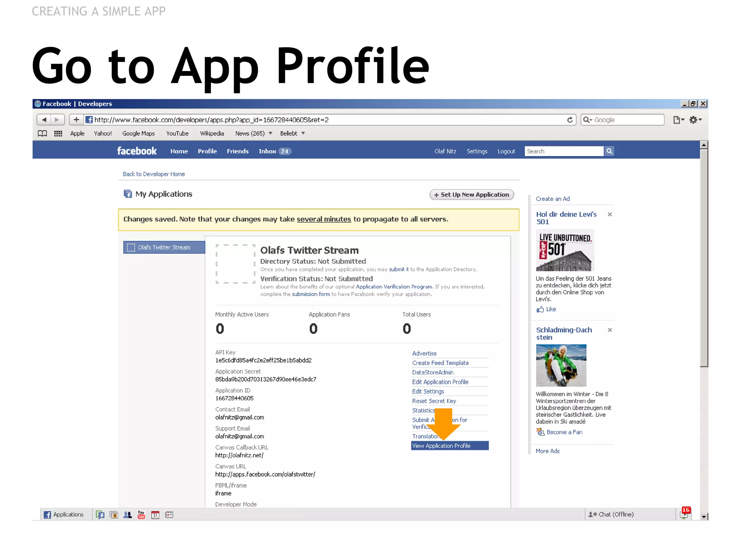This screenshot has height=560, width=747.
Task: Open Profile in Facebook navigation
Action: 207,151
